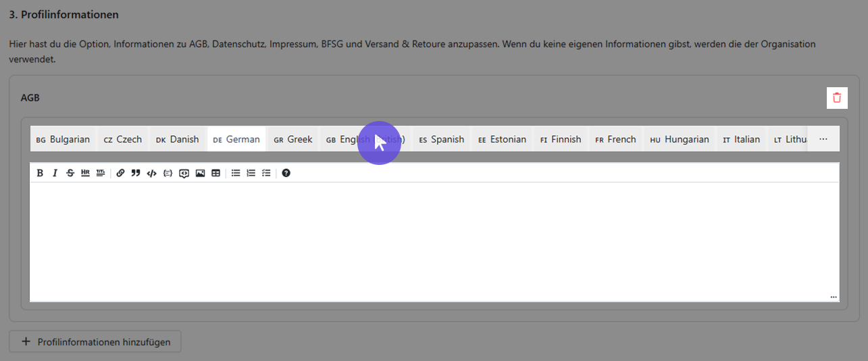Insert a link in the editor
Screen dimensions: 868x361
pyautogui.click(x=120, y=173)
